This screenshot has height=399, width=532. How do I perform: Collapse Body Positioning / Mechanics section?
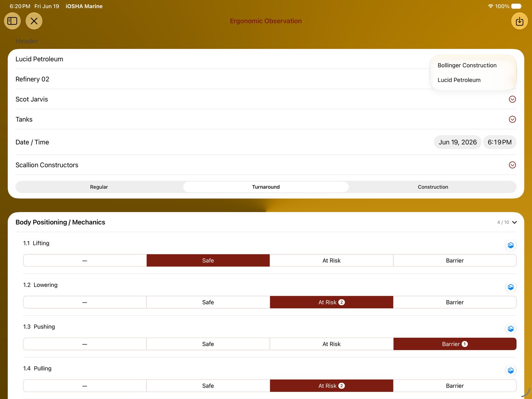coord(515,222)
